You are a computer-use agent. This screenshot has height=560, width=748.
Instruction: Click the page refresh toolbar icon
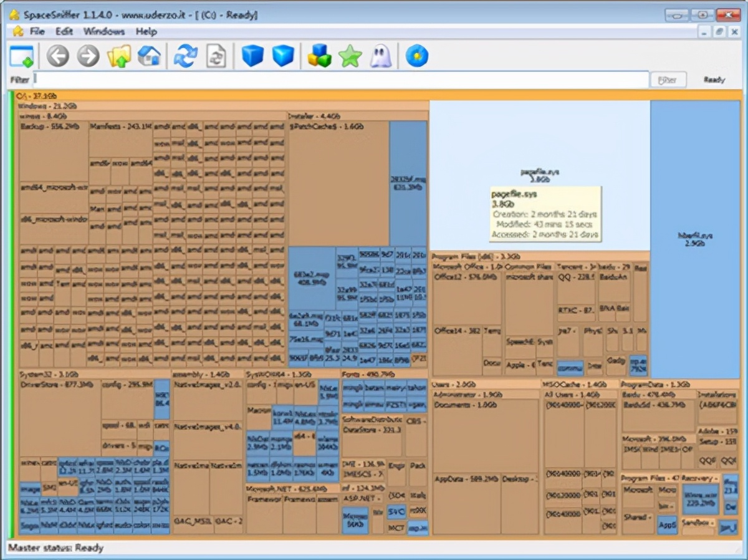pos(216,57)
